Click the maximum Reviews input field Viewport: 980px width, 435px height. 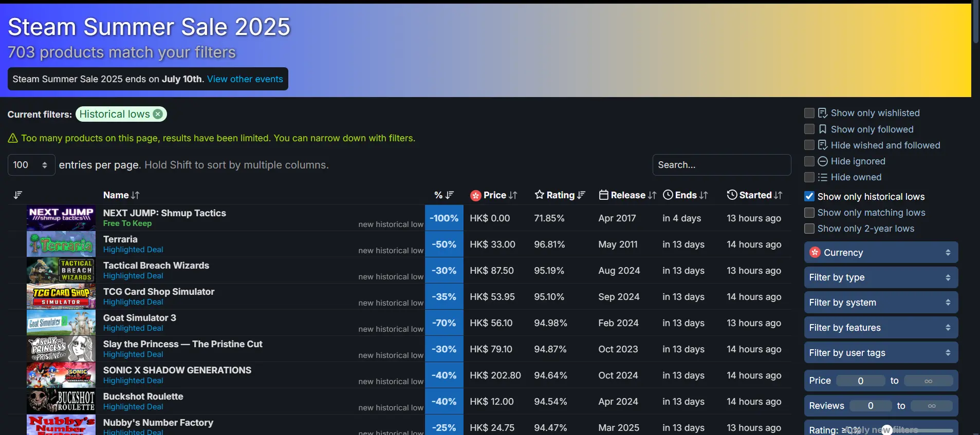coord(932,406)
